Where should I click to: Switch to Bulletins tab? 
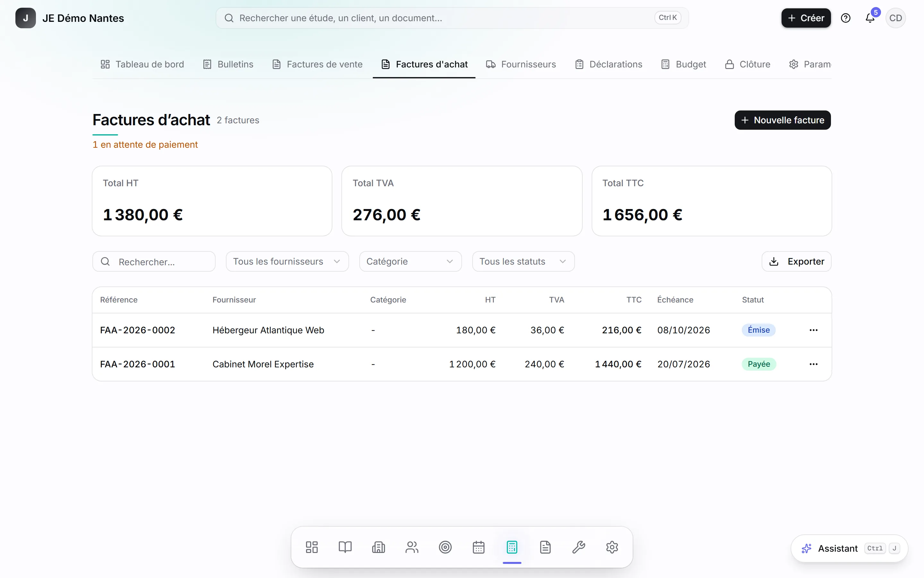(x=228, y=64)
